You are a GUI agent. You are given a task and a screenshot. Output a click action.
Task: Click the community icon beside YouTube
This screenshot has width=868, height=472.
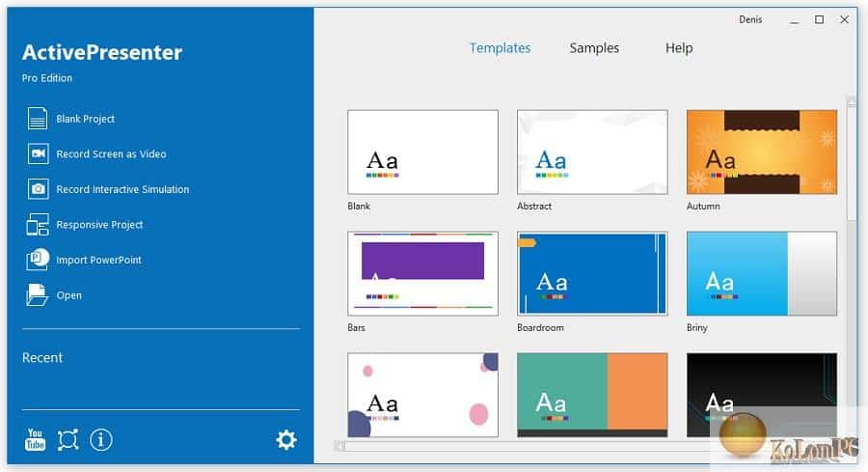coord(68,440)
